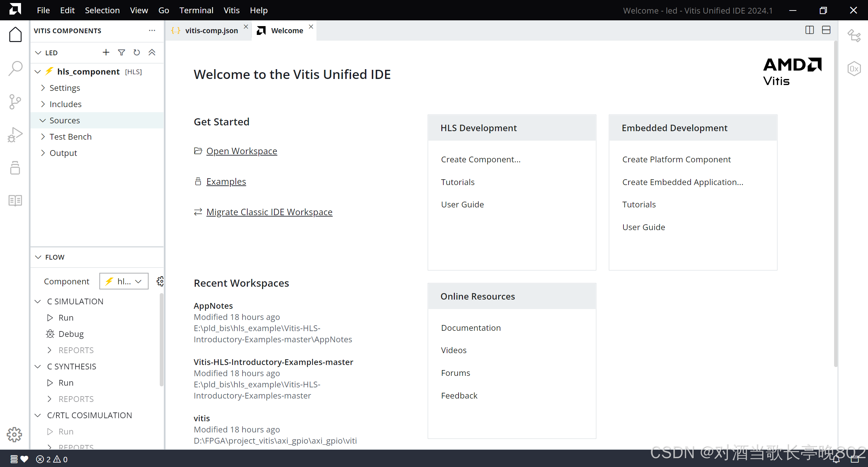Open flow component settings gear icon

pos(160,281)
